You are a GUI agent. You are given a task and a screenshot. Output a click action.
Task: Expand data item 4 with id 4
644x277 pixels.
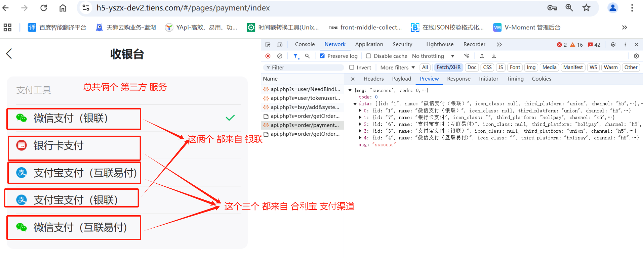click(360, 138)
